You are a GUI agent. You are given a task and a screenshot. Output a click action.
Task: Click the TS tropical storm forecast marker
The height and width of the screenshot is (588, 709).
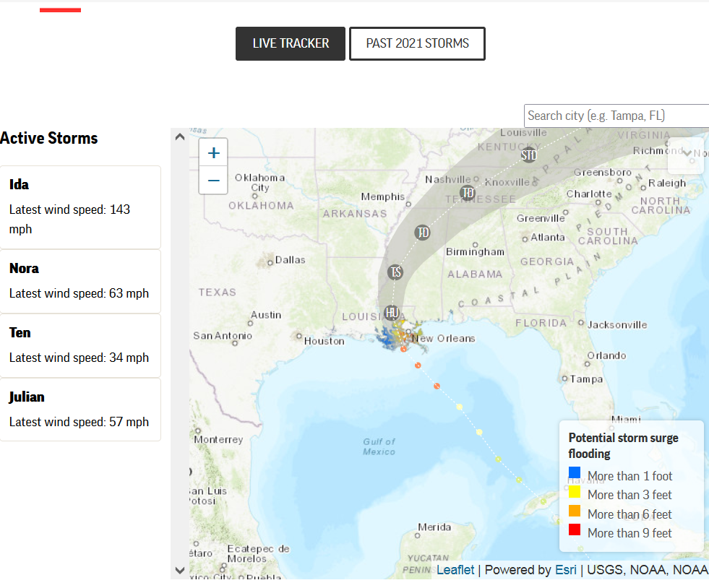coord(395,272)
